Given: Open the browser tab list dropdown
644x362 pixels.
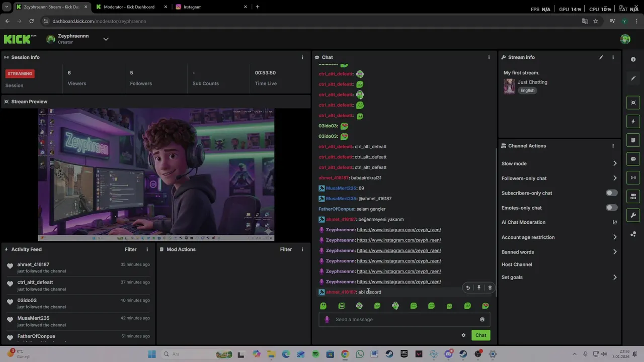Looking at the screenshot, I should 6,7.
